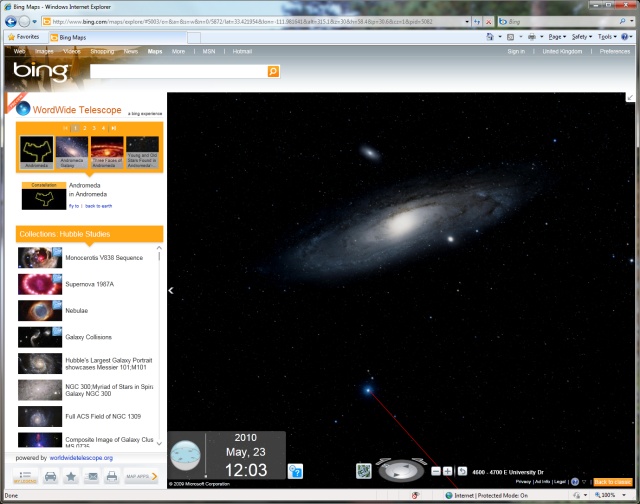Image resolution: width=640 pixels, height=504 pixels.
Task: Open the Ad Info link
Action: tap(542, 482)
